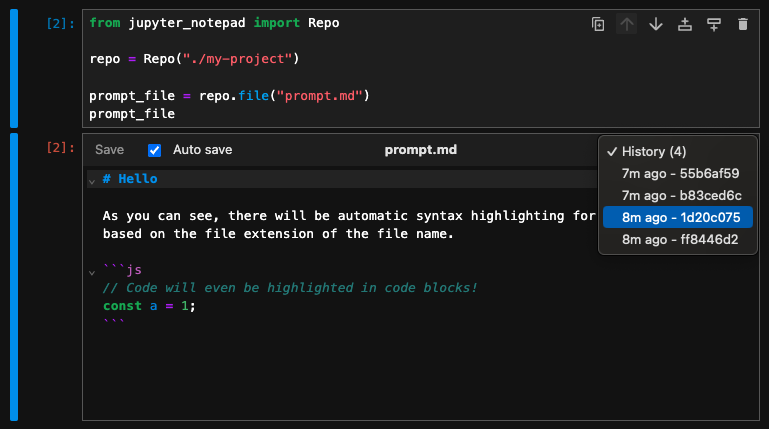
Task: Select the History (4) entry
Action: point(678,151)
